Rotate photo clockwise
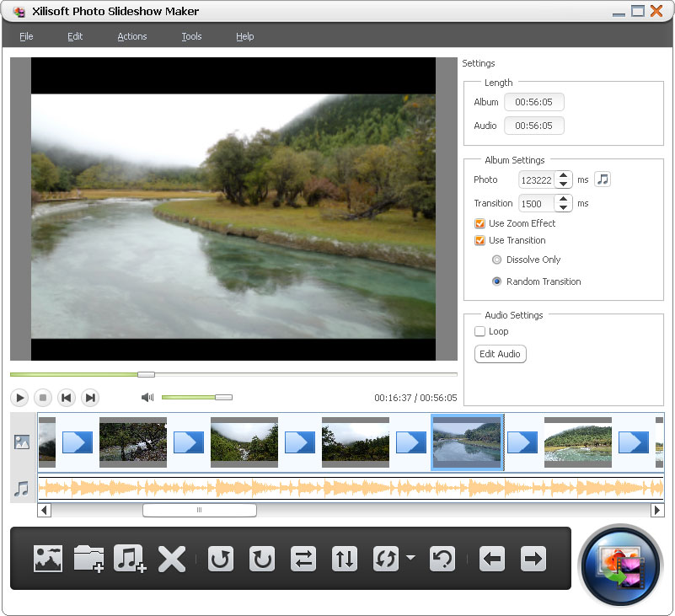 coord(262,559)
